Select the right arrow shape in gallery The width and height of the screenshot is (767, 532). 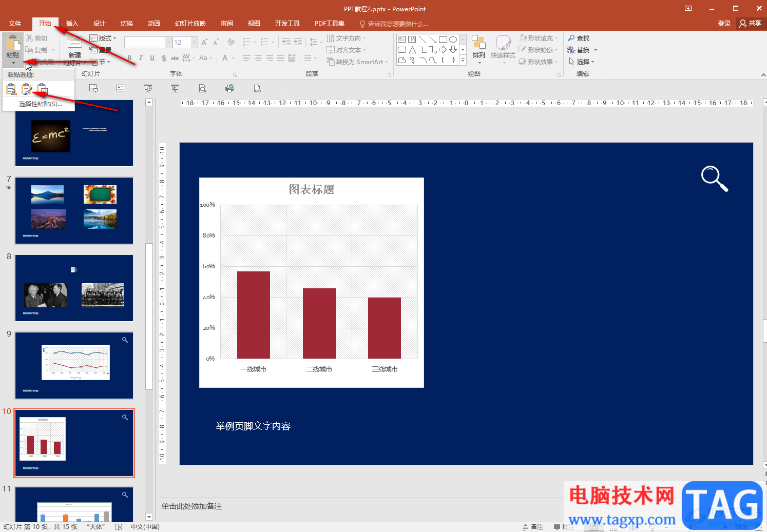coord(443,50)
